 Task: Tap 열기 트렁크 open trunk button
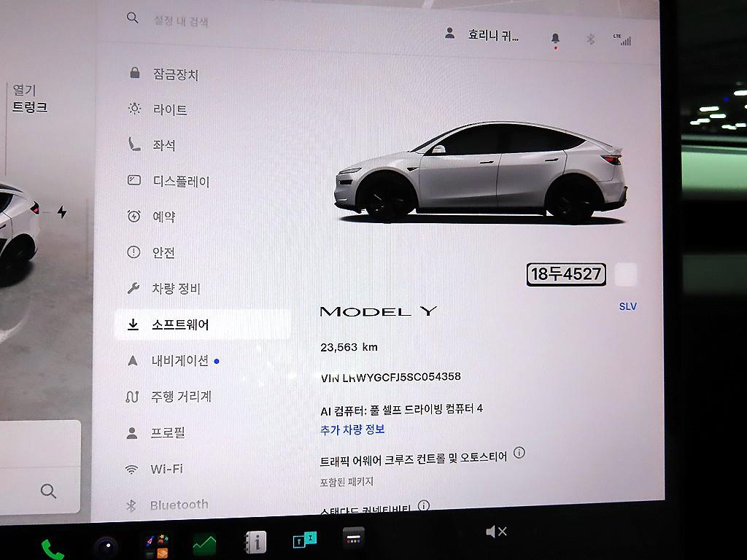pos(29,98)
